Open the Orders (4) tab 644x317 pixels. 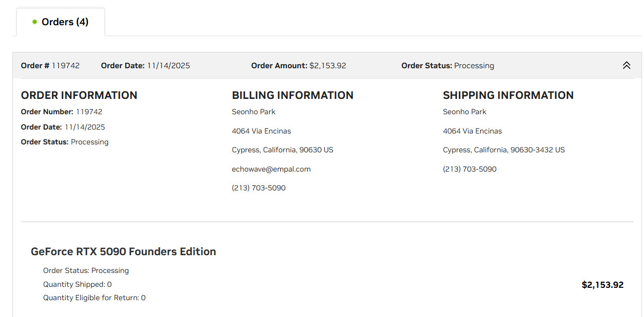coord(60,22)
